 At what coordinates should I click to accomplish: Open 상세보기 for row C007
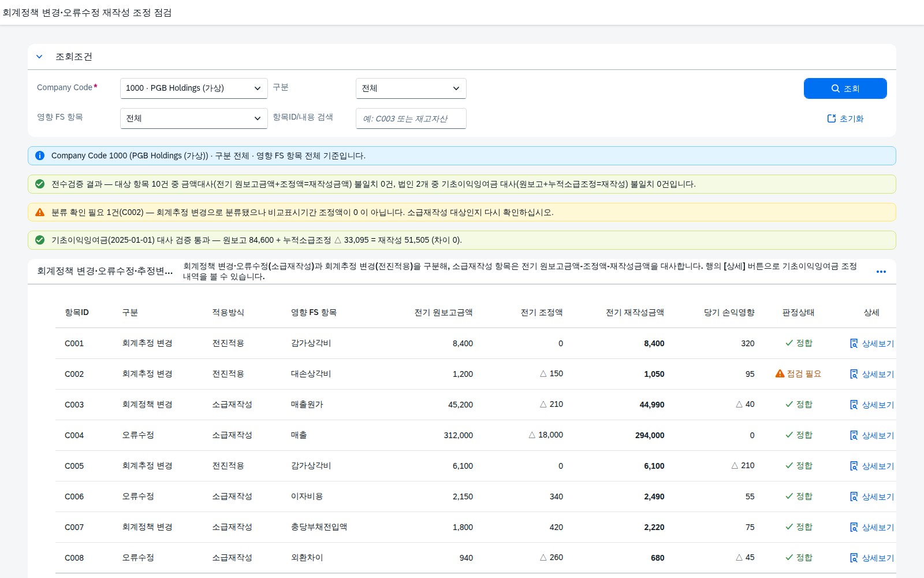[872, 527]
